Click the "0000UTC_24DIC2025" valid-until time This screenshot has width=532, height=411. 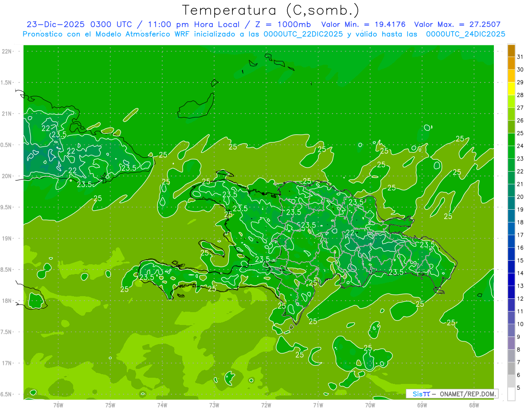tap(465, 34)
